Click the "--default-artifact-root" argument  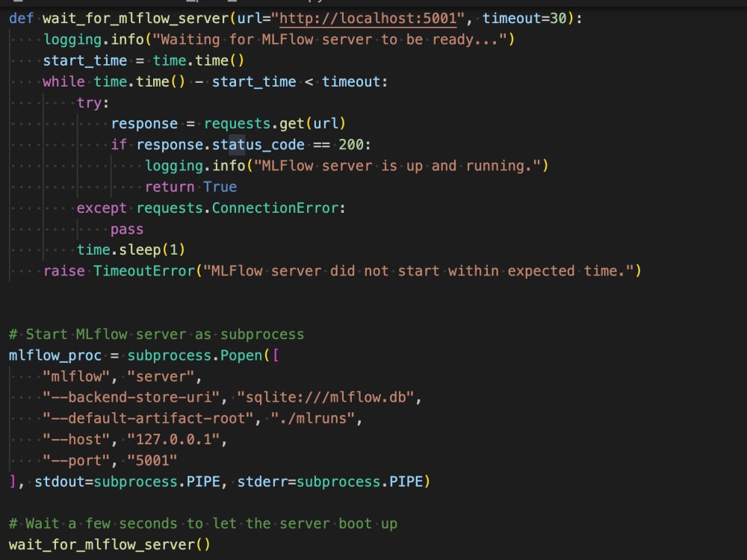click(x=148, y=418)
